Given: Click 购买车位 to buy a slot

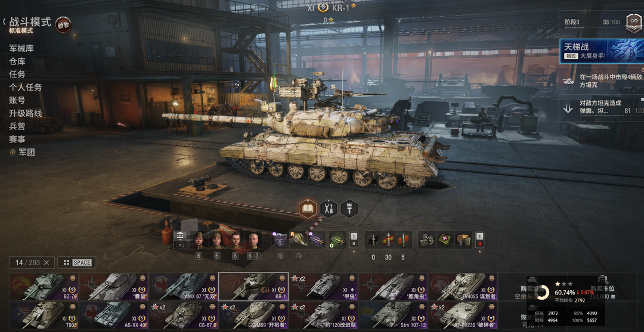Looking at the screenshot, I should point(602,288).
